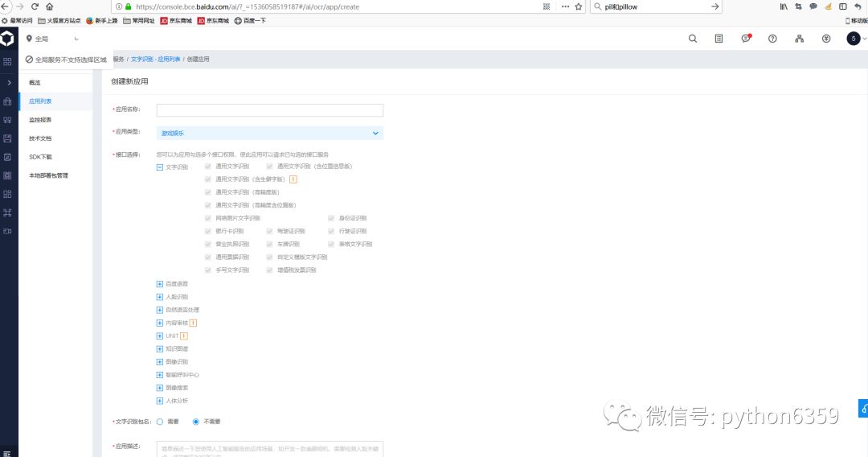Open the message notifications icon with red dot
The height and width of the screenshot is (457, 868).
(746, 39)
